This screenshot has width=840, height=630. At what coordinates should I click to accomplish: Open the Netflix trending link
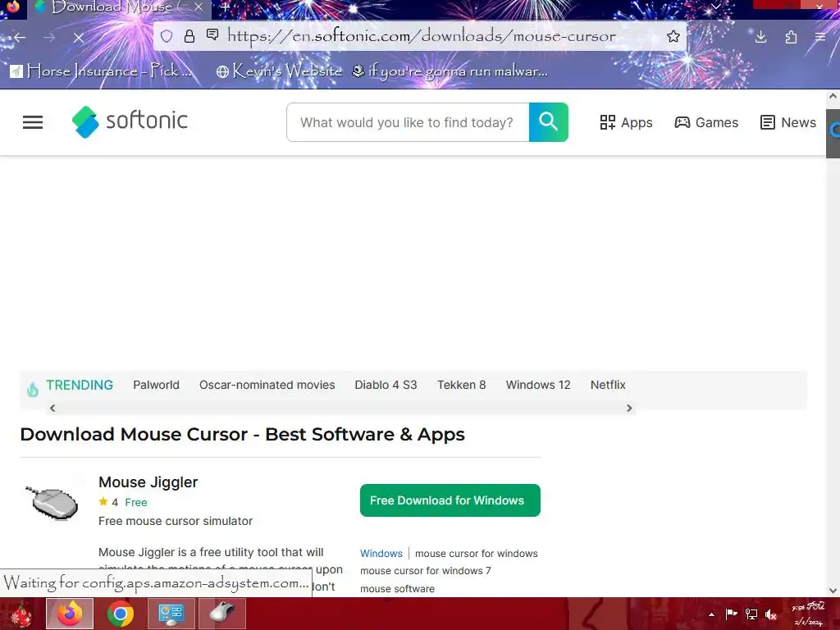(x=608, y=385)
